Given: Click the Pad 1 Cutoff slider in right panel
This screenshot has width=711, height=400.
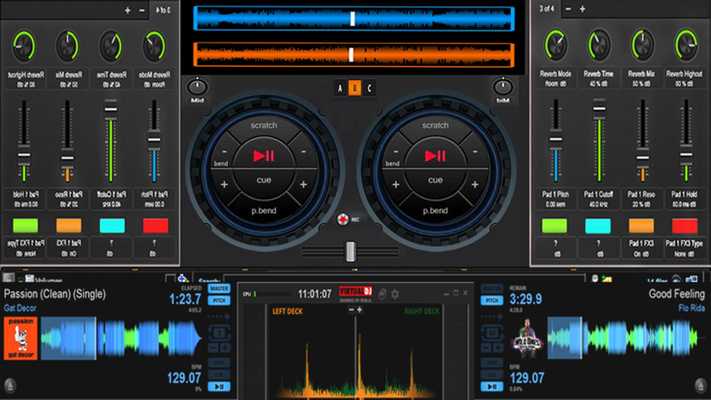Looking at the screenshot, I should click(x=599, y=141).
